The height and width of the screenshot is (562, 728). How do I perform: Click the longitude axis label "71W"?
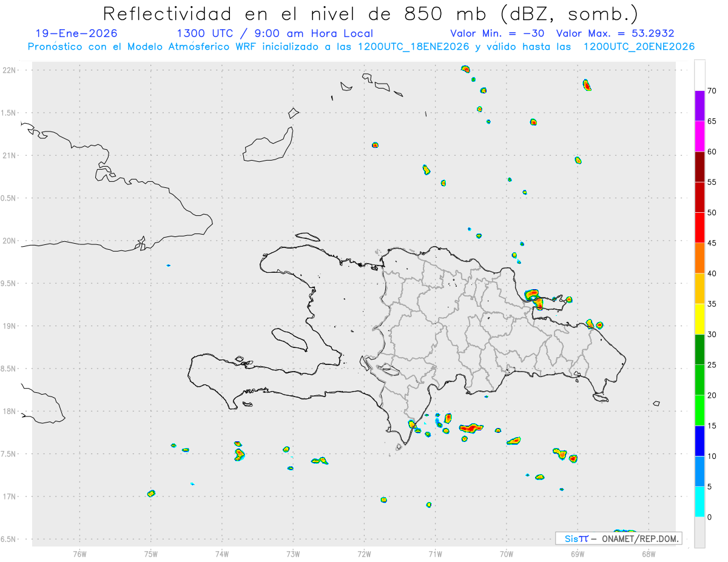435,554
